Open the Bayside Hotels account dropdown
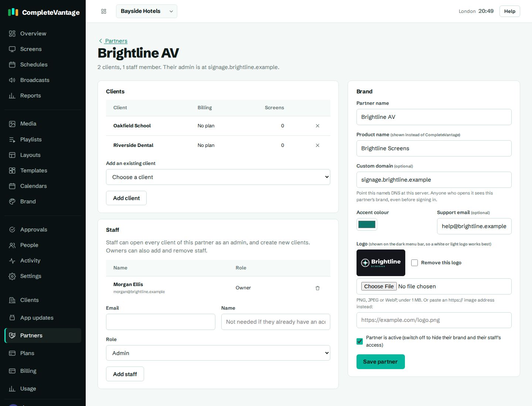The height and width of the screenshot is (406, 532). [x=147, y=11]
